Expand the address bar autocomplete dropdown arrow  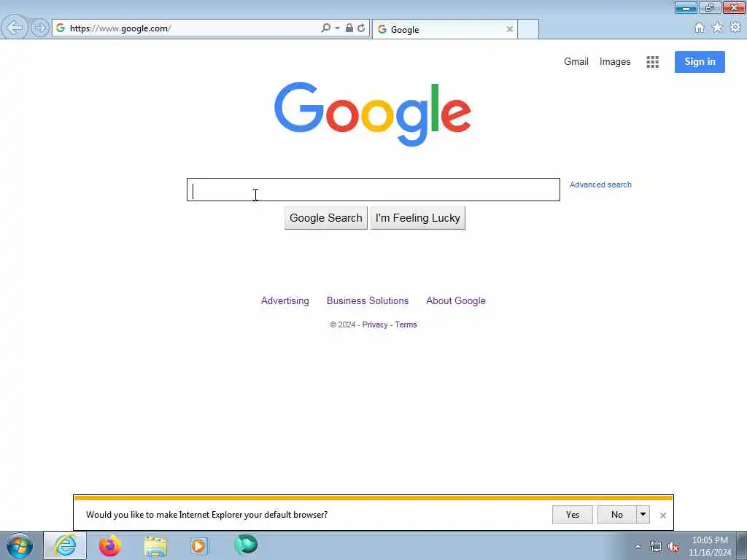(x=337, y=28)
